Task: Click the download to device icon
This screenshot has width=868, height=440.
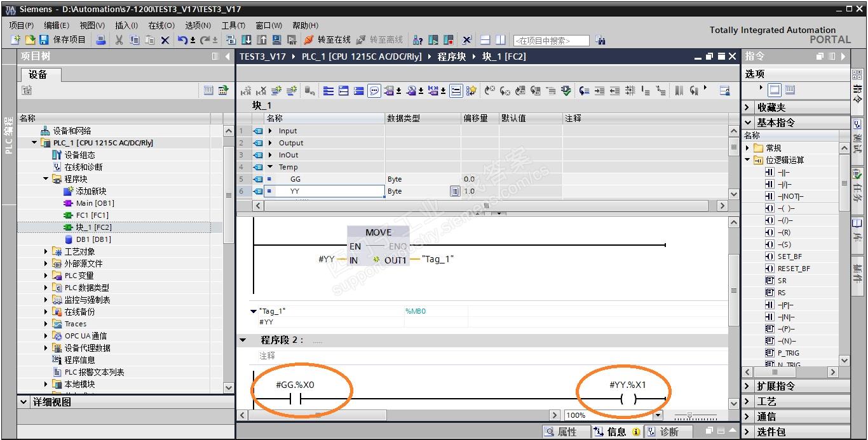Action: [247, 40]
